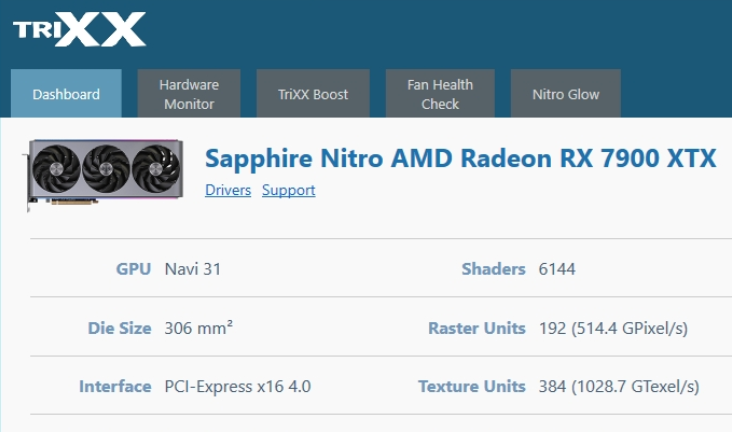The width and height of the screenshot is (732, 432).
Task: Click the GPU label
Action: [134, 269]
